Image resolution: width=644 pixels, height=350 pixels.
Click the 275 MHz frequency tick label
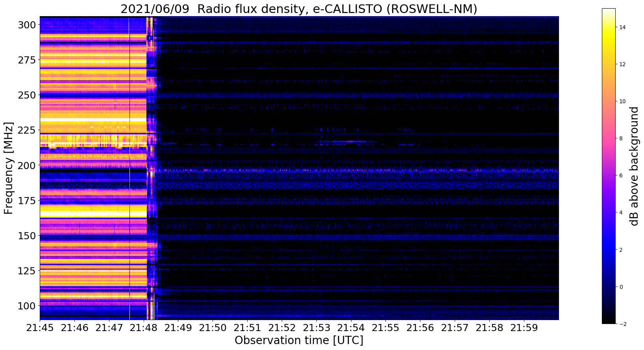(x=27, y=60)
